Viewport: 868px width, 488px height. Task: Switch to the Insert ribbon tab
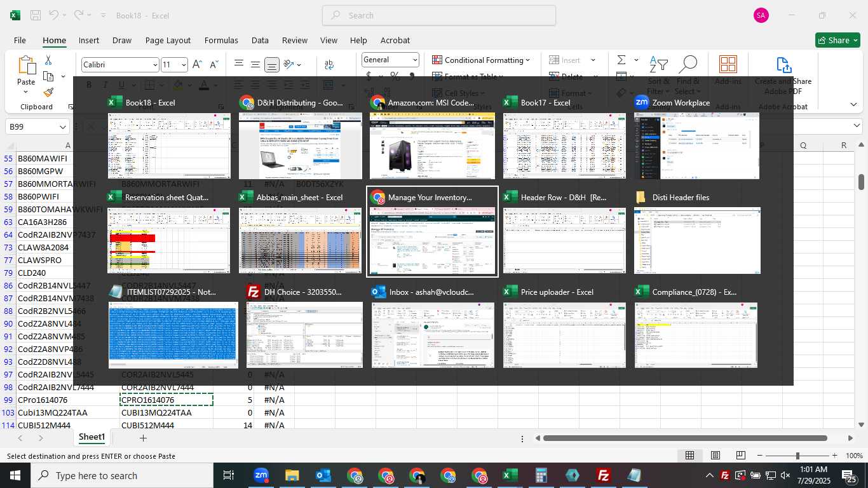[x=89, y=40]
